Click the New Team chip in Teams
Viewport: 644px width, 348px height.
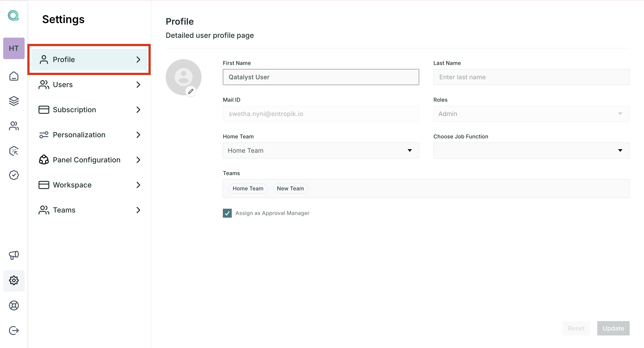(290, 189)
